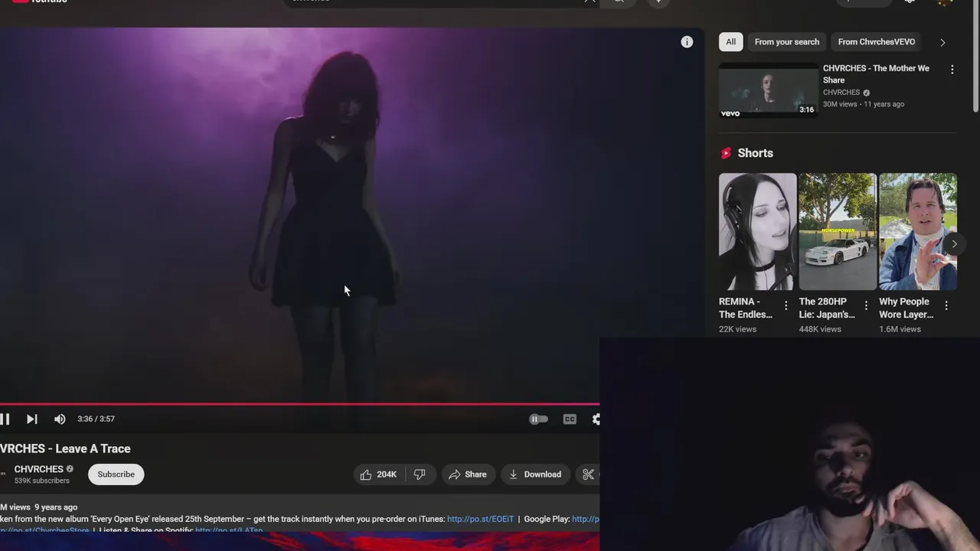980x551 pixels.
Task: Open the Google Play http://p link
Action: [586, 519]
